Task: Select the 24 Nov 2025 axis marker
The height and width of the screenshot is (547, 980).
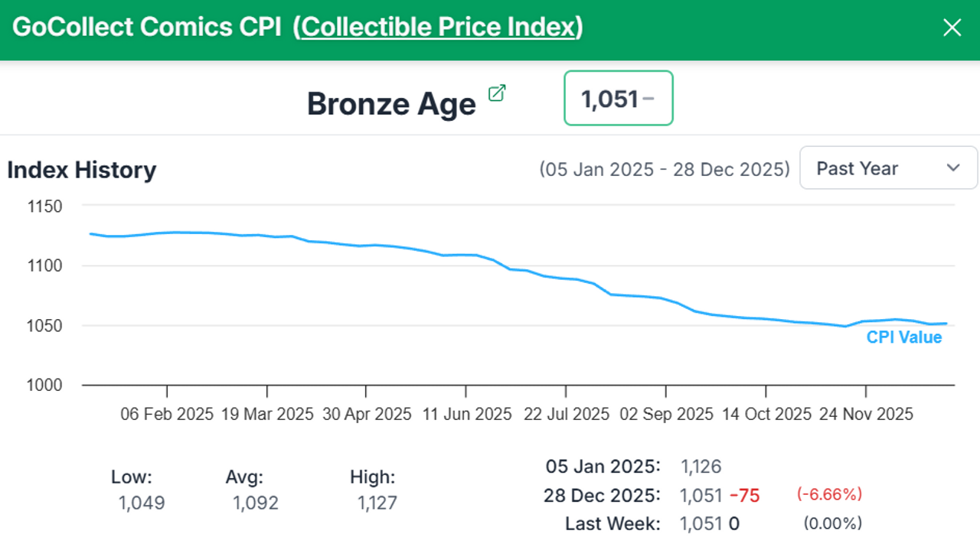Action: point(866,414)
